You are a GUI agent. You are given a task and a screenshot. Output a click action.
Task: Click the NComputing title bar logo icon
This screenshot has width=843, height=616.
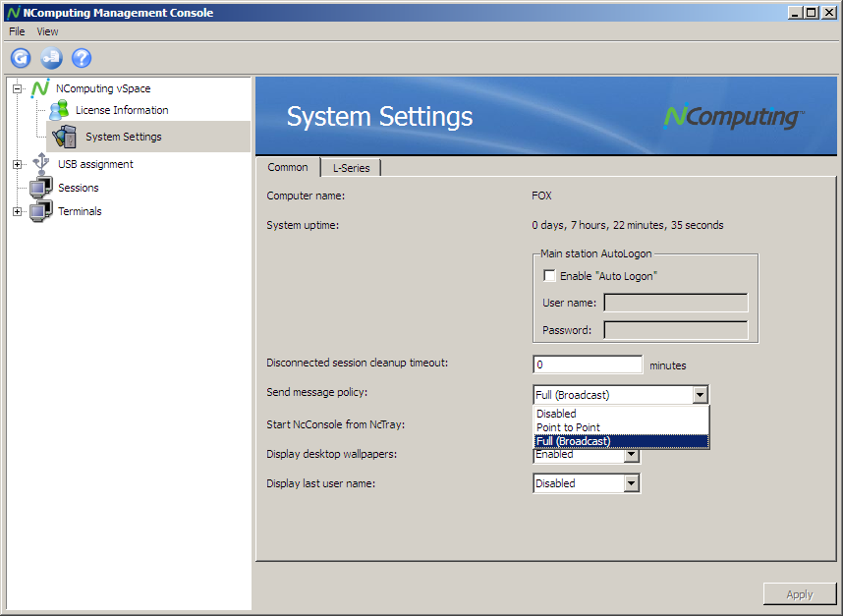(14, 13)
